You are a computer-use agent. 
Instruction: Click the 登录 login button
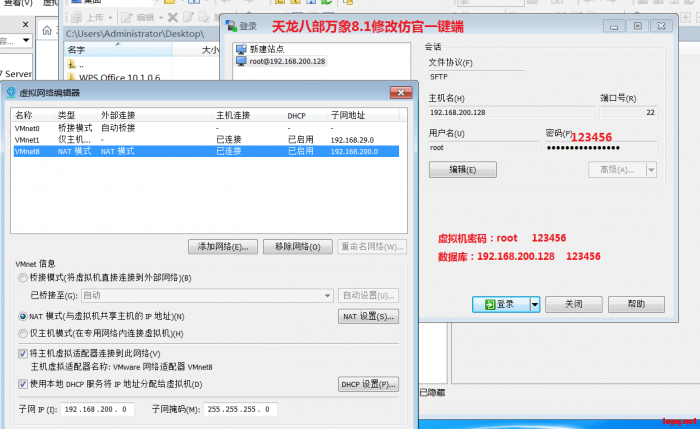[501, 304]
